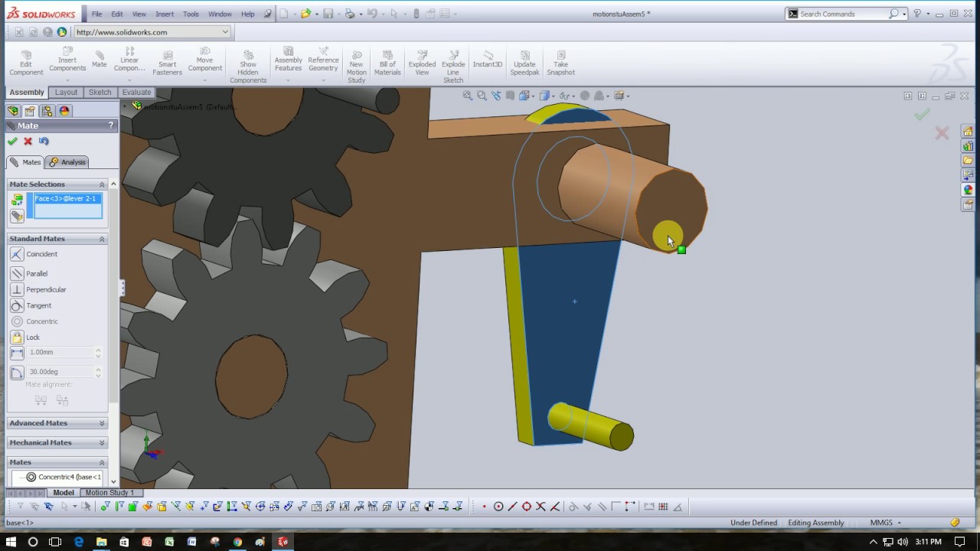
Task: Select Concentric standard mate
Action: pyautogui.click(x=34, y=321)
